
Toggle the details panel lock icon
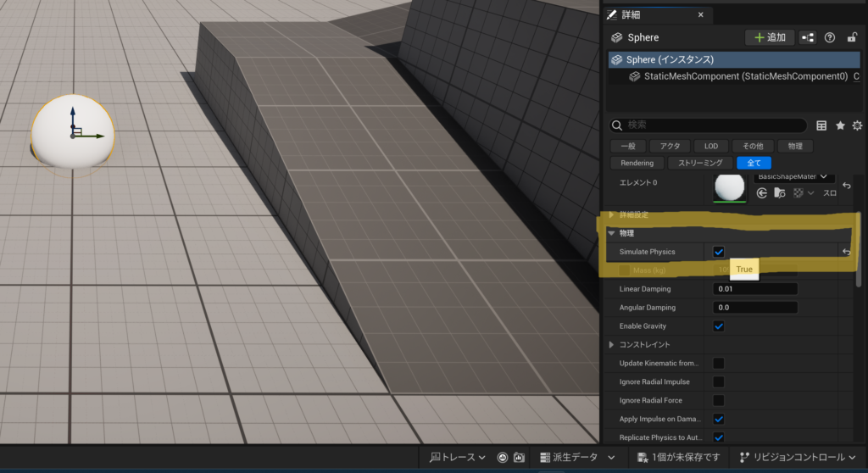point(851,37)
